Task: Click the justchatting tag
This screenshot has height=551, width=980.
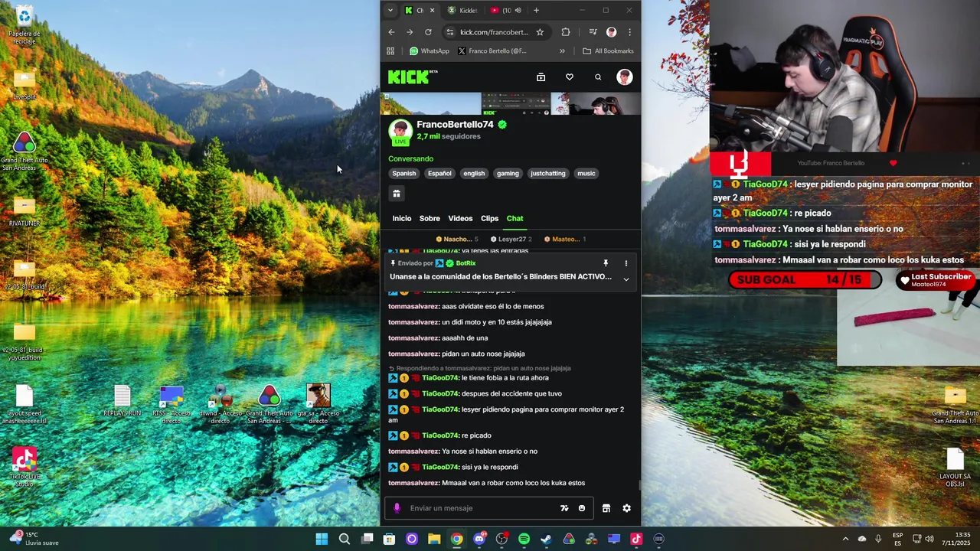Action: point(548,174)
